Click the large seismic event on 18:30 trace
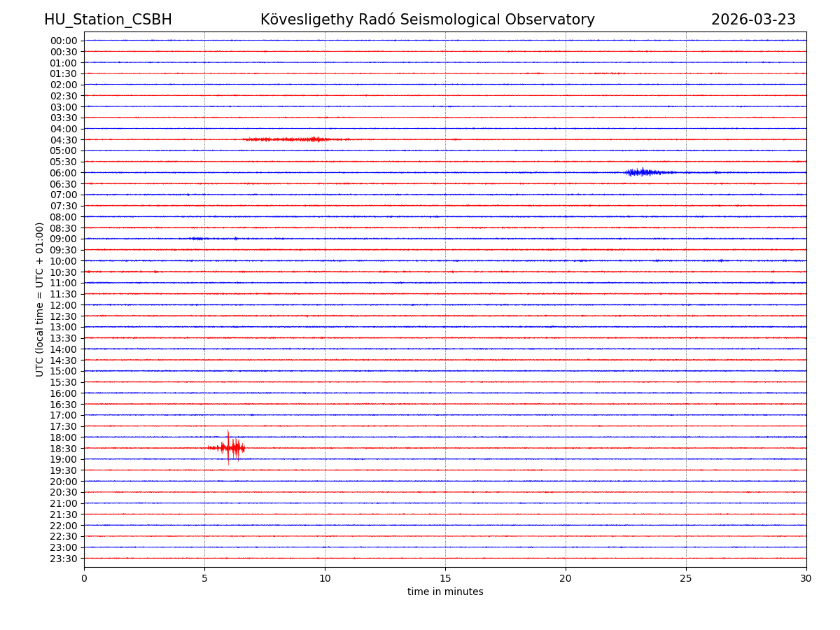 (x=228, y=447)
